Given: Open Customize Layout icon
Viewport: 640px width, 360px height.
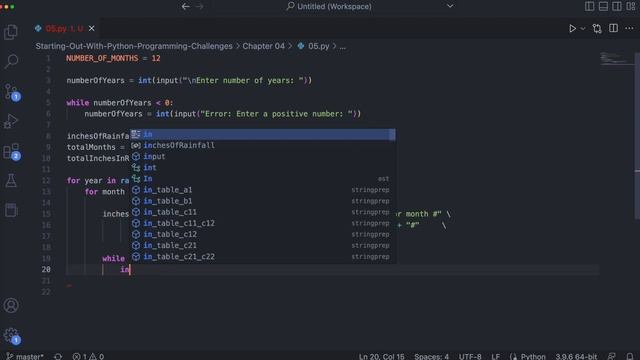Looking at the screenshot, I should point(631,6).
